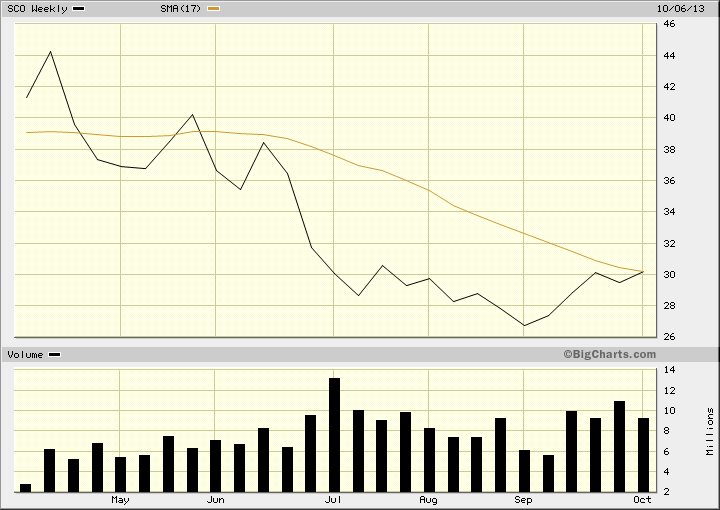Click the "Sep" month label
720x510 pixels.
523,499
